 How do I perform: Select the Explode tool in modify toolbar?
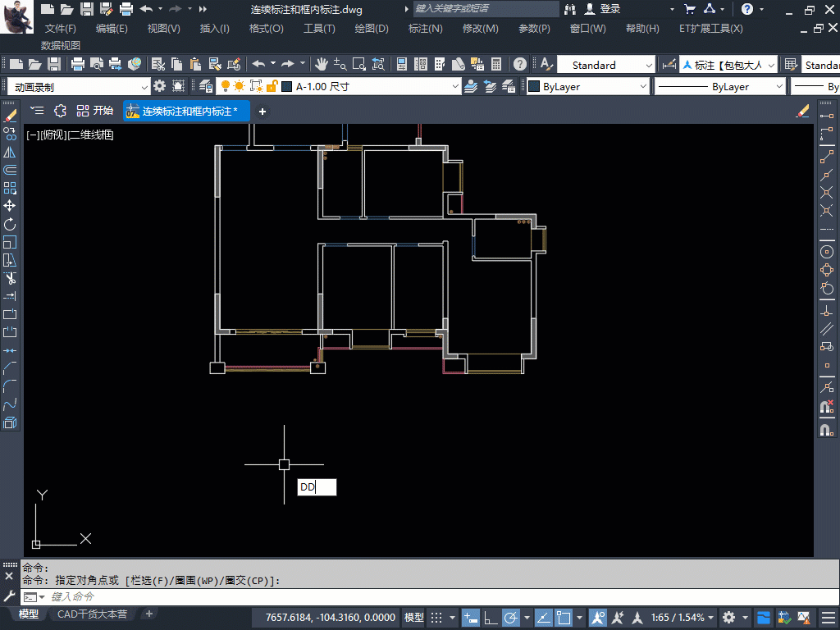[10, 422]
